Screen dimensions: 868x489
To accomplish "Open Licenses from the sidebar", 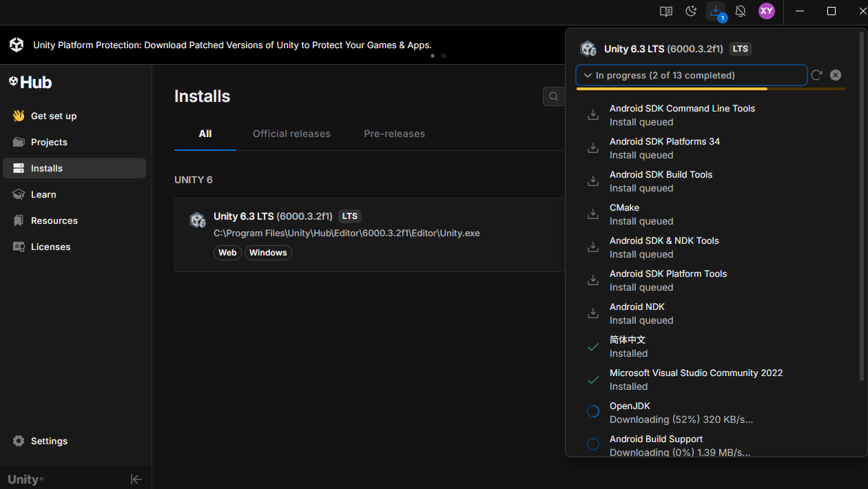I will coord(50,247).
